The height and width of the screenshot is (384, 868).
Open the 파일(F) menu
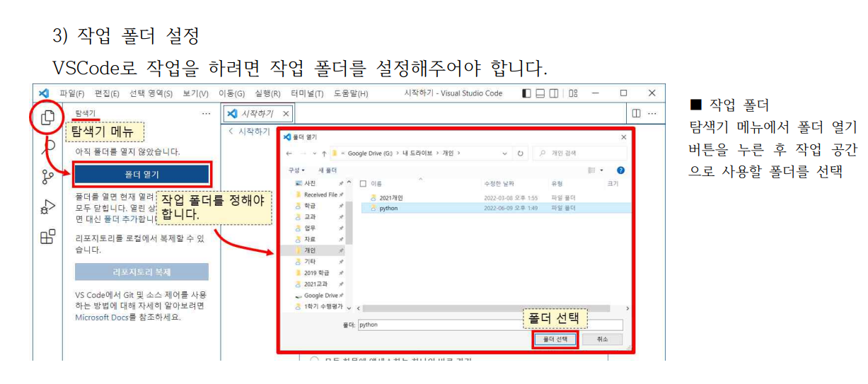(72, 93)
